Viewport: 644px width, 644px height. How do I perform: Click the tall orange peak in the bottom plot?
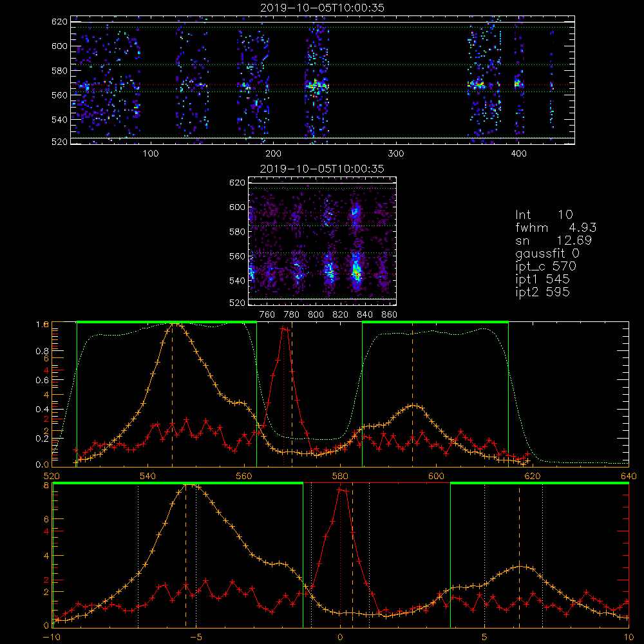pyautogui.click(x=190, y=485)
